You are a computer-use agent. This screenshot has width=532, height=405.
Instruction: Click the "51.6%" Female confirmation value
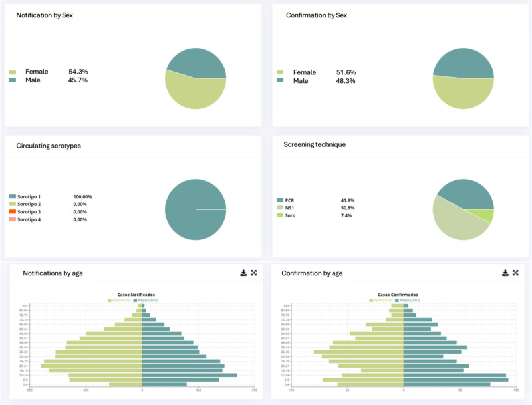346,72
